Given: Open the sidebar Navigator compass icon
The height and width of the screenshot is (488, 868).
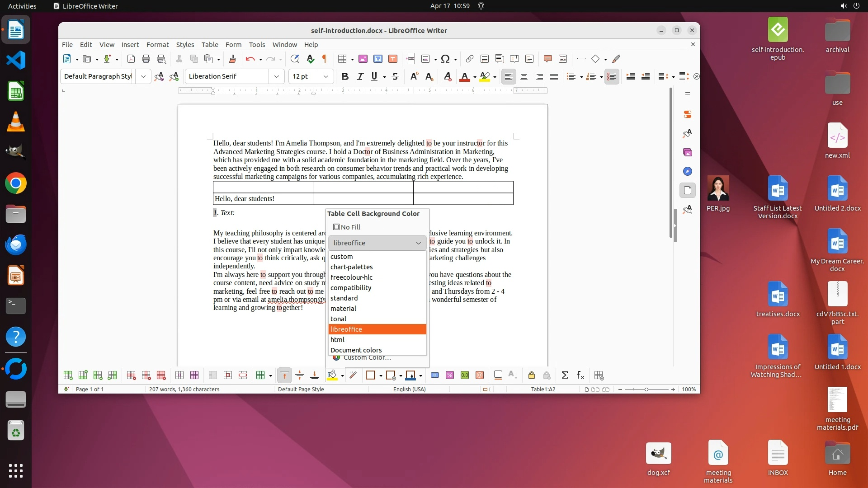Looking at the screenshot, I should coord(688,171).
